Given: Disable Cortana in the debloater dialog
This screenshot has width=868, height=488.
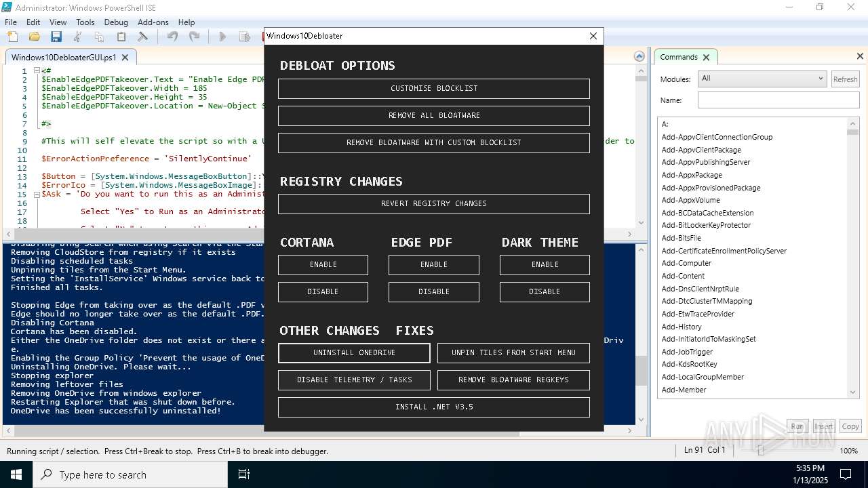Looking at the screenshot, I should click(323, 292).
